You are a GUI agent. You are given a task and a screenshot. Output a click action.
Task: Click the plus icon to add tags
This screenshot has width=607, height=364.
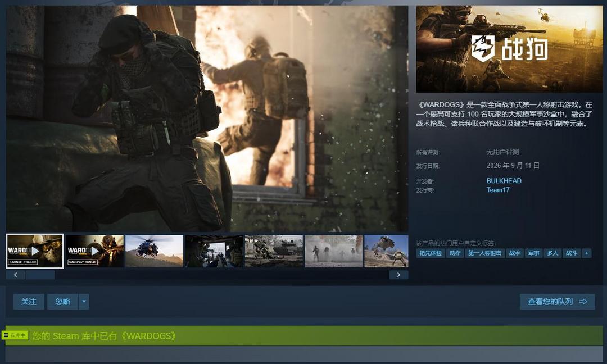pyautogui.click(x=586, y=253)
